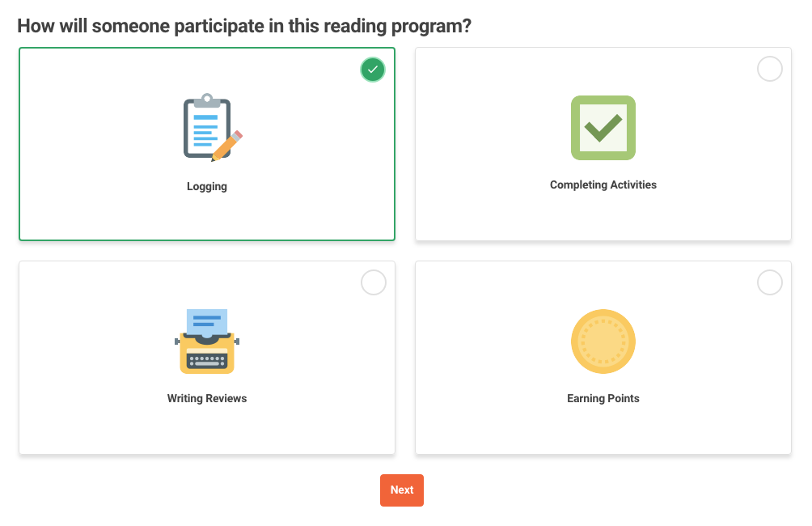Select the Completing Activities label
This screenshot has height=526, width=812.
(603, 185)
